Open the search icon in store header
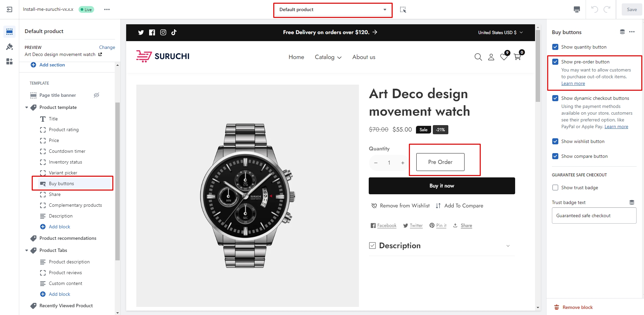Image resolution: width=644 pixels, height=315 pixels. [478, 57]
